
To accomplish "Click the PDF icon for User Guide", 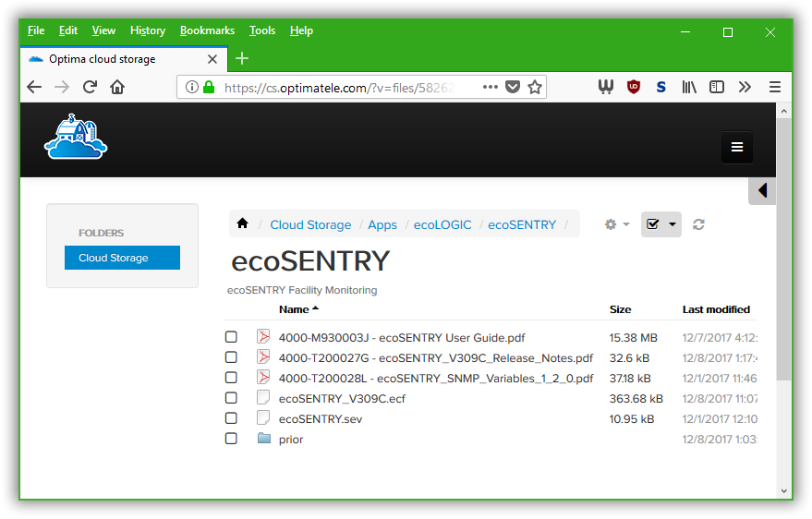I will pyautogui.click(x=263, y=337).
